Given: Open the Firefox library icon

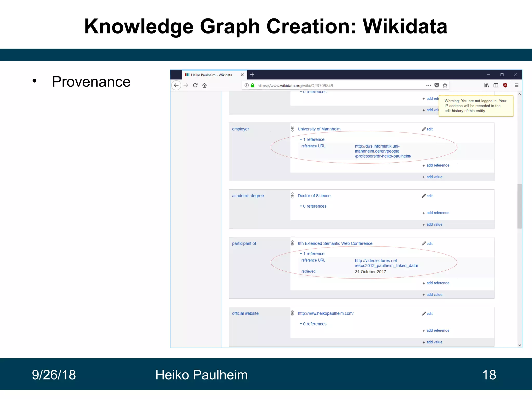Looking at the screenshot, I should pos(487,85).
